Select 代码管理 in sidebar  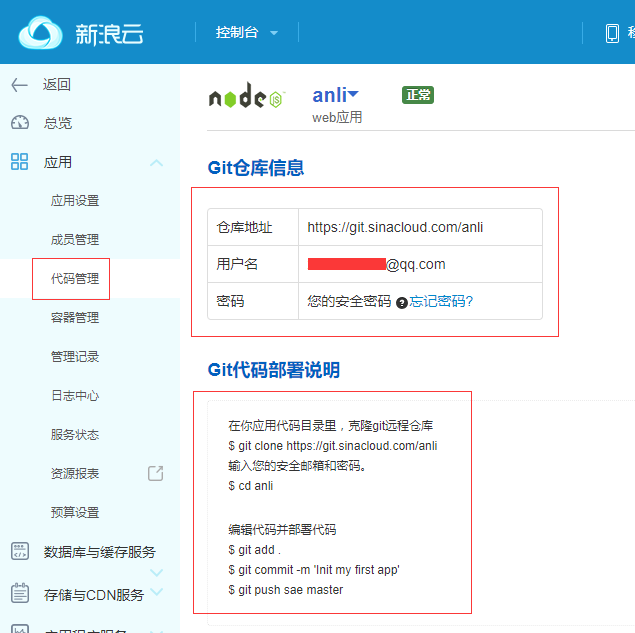point(75,279)
